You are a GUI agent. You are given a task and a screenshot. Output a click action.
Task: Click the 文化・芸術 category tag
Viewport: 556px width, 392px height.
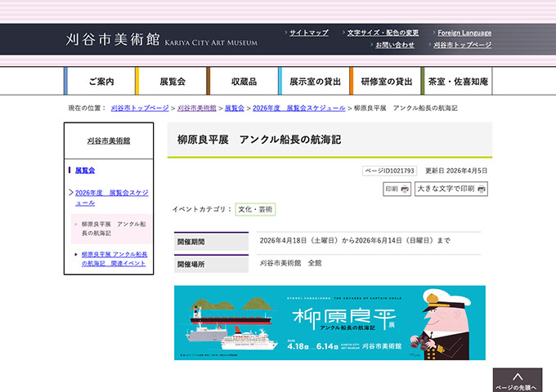(x=255, y=209)
